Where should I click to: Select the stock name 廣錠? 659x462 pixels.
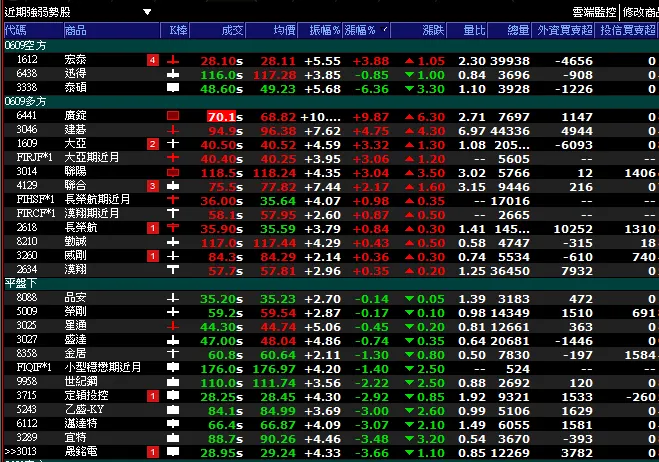76,115
